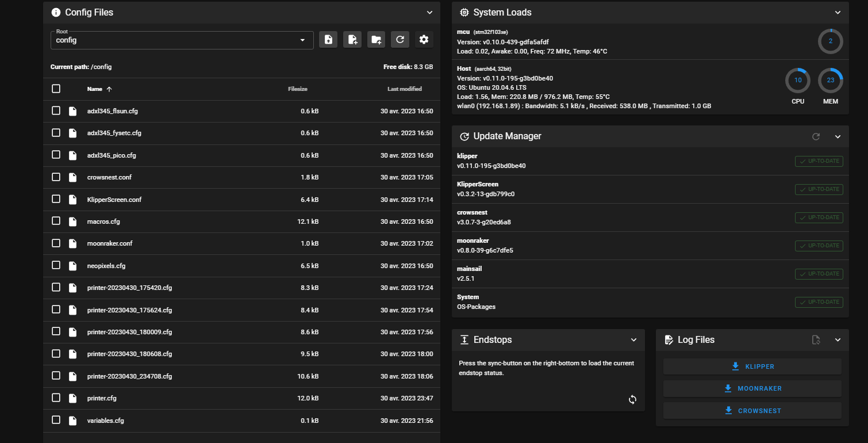Viewport: 868px width, 443px height.
Task: Toggle the select-all files checkbox
Action: (56, 89)
